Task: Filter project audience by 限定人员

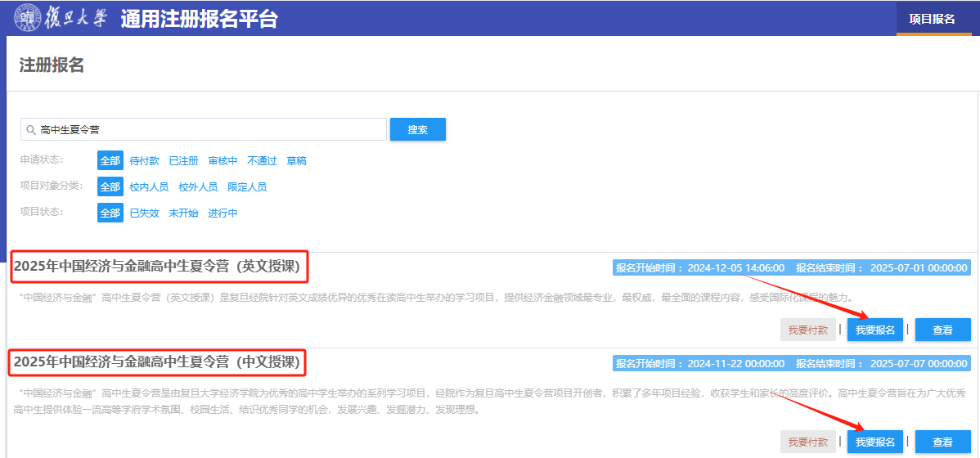Action: click(x=247, y=186)
